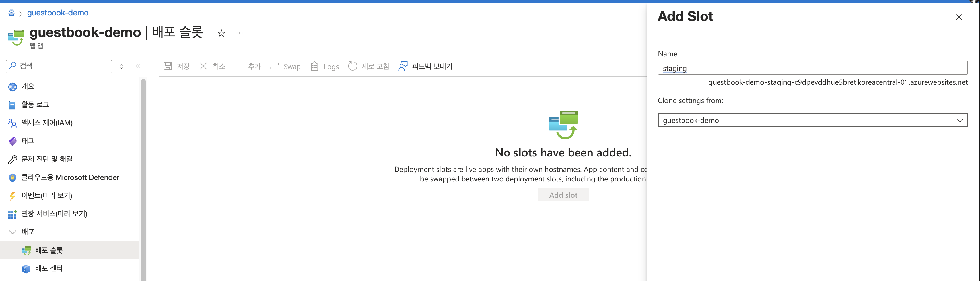This screenshot has height=281, width=980.
Task: Favorite the page with the star icon
Action: [221, 34]
